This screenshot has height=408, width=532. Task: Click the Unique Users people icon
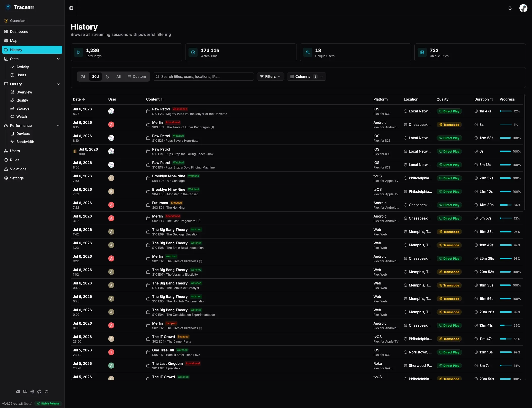point(308,52)
